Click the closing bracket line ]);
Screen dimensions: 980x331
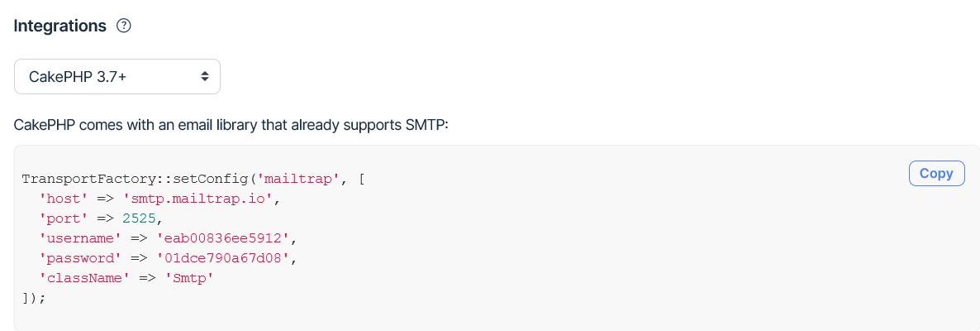(x=33, y=298)
